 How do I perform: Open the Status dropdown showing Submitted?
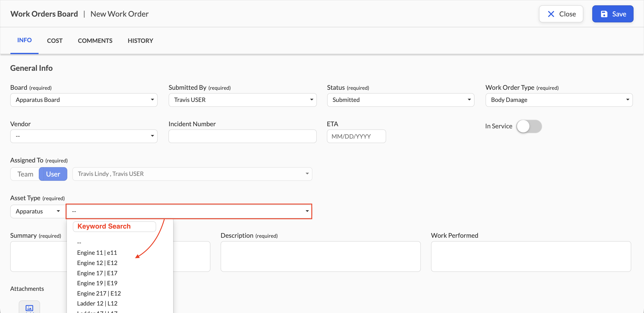coord(401,100)
